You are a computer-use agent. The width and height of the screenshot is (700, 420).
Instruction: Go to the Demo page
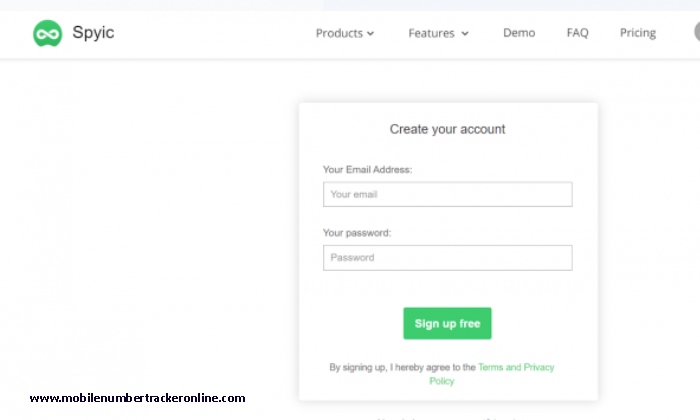pos(519,33)
